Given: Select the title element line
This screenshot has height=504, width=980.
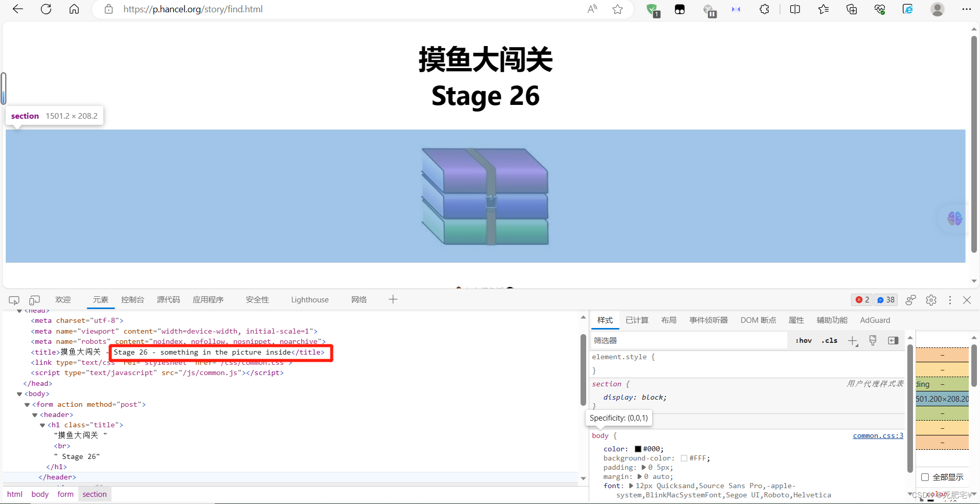Looking at the screenshot, I should point(177,352).
